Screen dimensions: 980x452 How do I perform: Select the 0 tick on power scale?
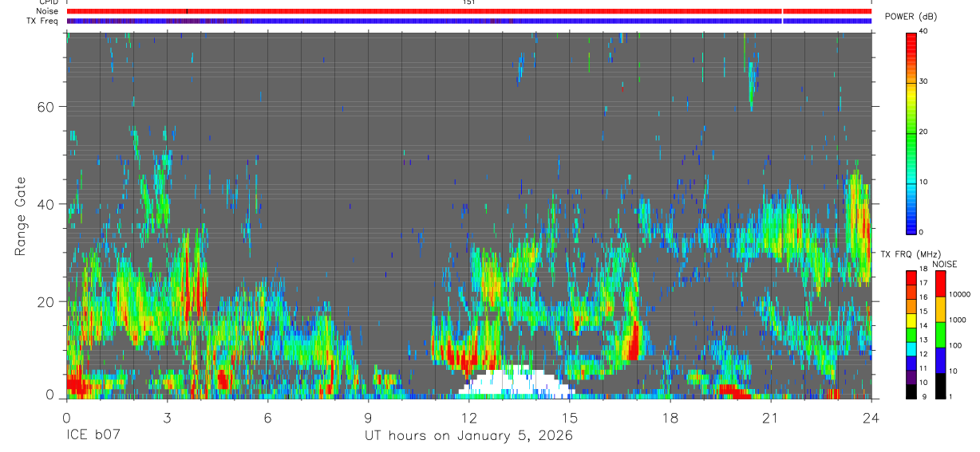[x=922, y=232]
